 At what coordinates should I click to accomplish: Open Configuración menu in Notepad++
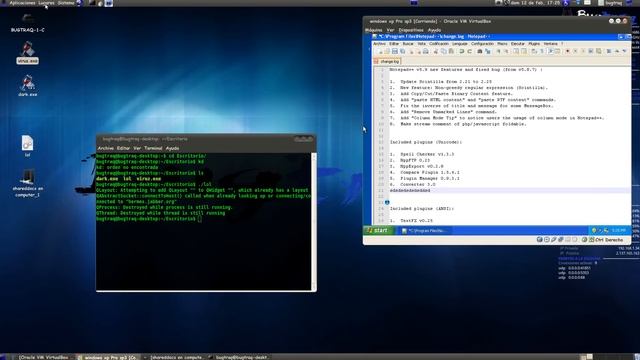(482, 44)
